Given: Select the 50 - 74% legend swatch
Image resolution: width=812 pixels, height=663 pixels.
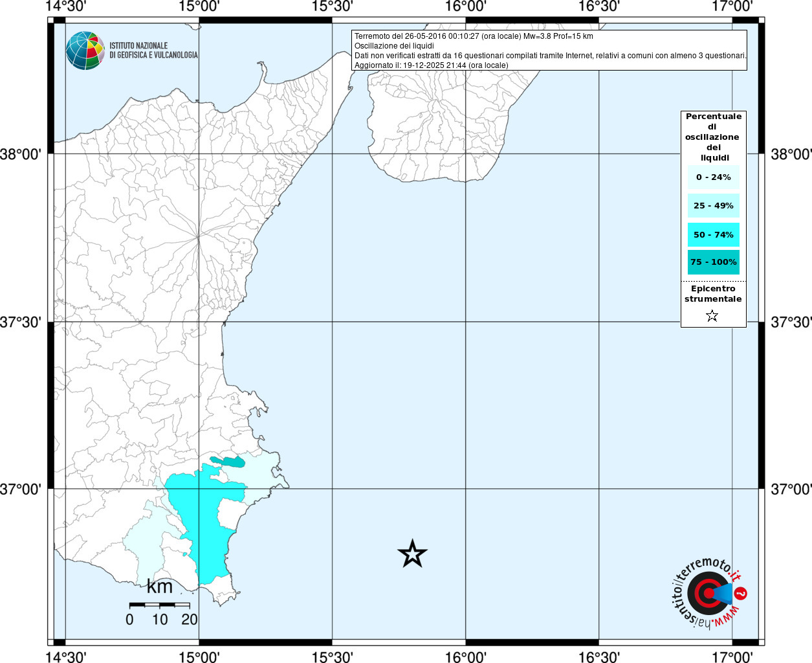Looking at the screenshot, I should 714,234.
